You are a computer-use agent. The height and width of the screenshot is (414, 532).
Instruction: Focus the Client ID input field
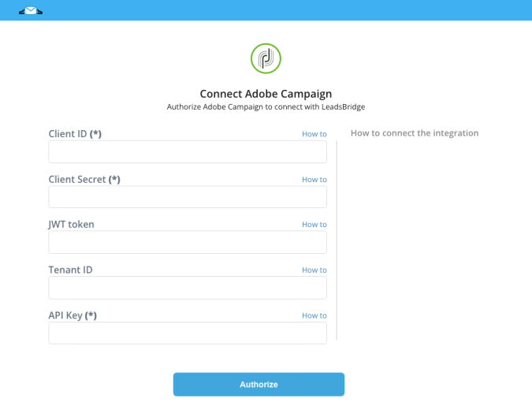tap(188, 151)
